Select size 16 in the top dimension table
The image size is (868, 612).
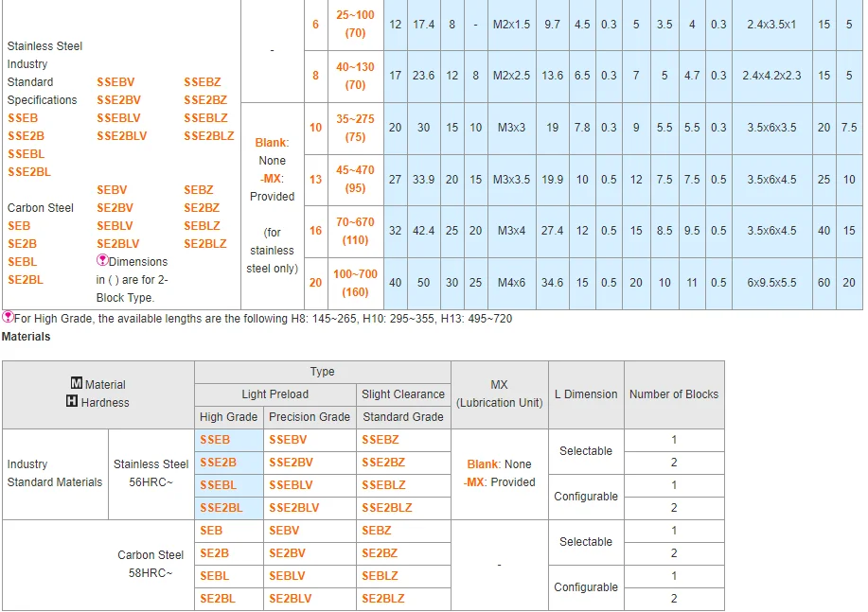pos(315,230)
